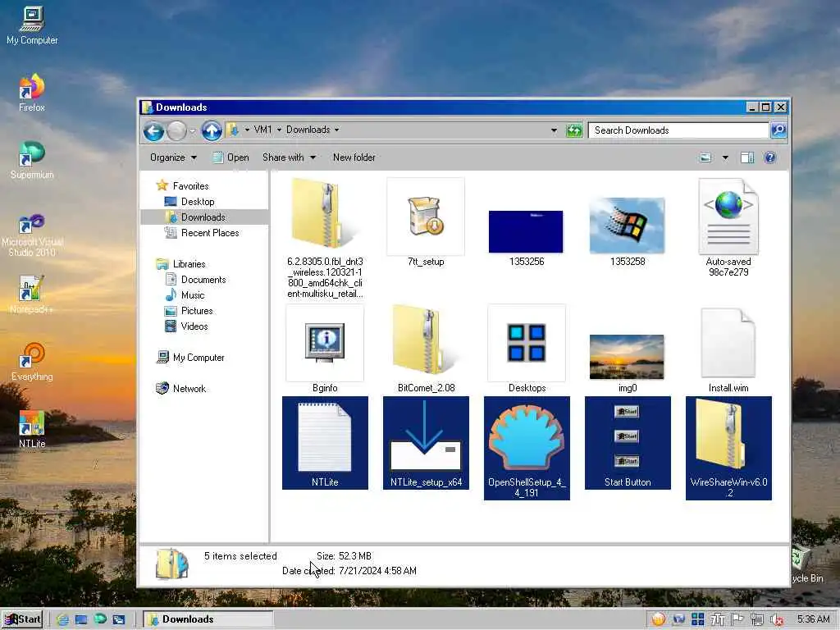Select the WireShareWin-v6.0.2 zip file
Viewport: 840px width, 630px height.
coord(728,449)
